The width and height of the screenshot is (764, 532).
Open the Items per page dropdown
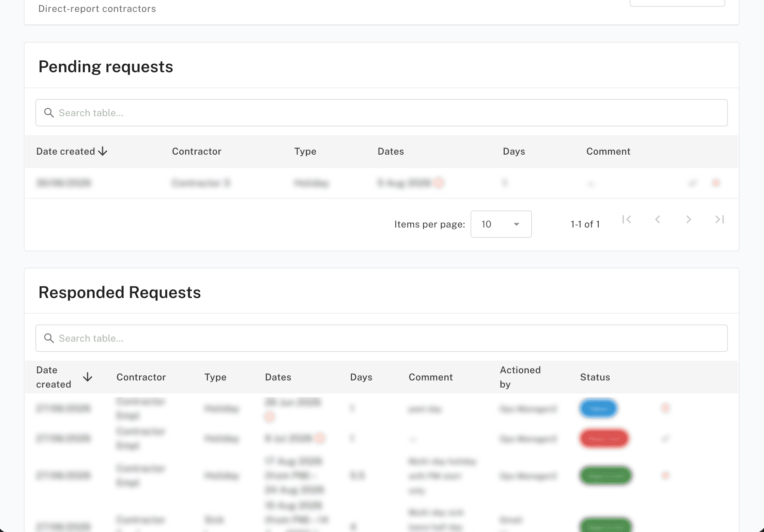(501, 224)
